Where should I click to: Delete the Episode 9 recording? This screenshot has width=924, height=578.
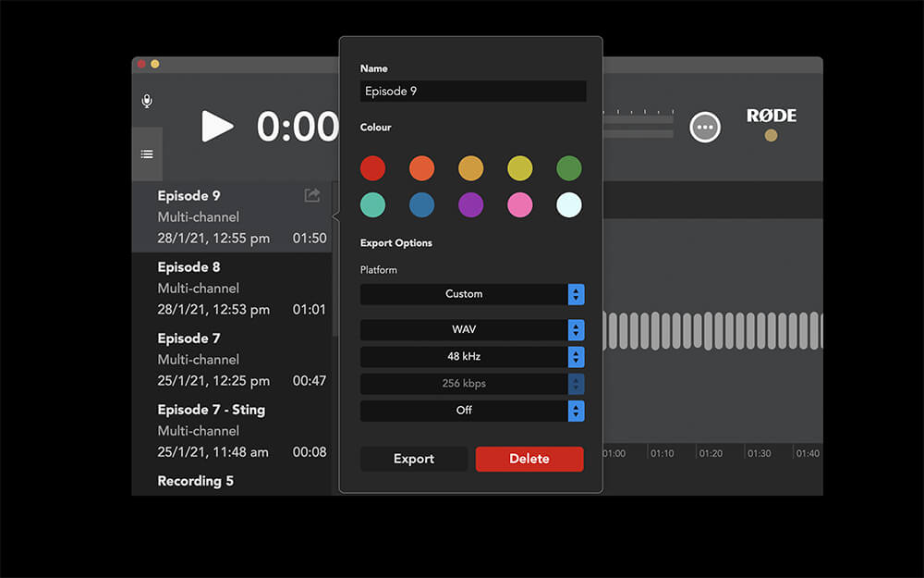529,459
